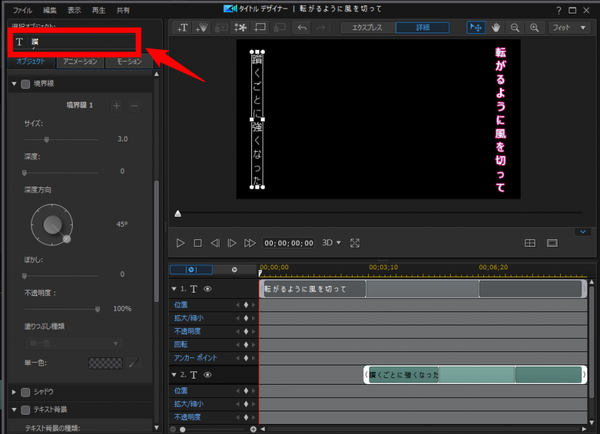The image size is (600, 434).
Task: Enable the テキスト背景 checkbox
Action: pyautogui.click(x=26, y=410)
